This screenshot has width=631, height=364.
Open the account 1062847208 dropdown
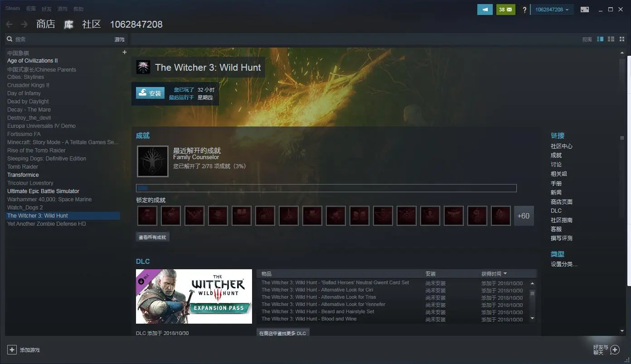click(x=552, y=10)
